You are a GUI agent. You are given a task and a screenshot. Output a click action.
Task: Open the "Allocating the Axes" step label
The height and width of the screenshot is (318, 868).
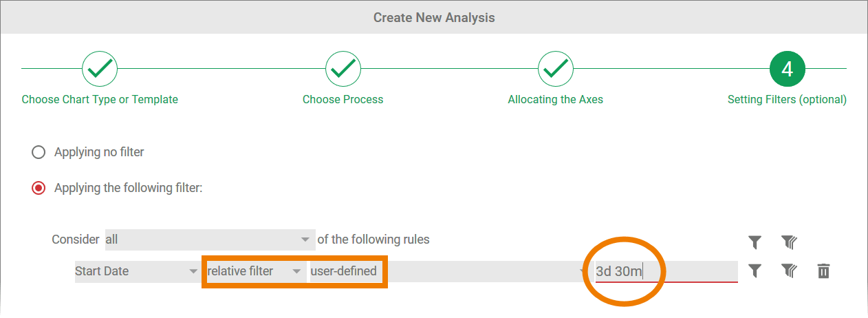coord(556,99)
